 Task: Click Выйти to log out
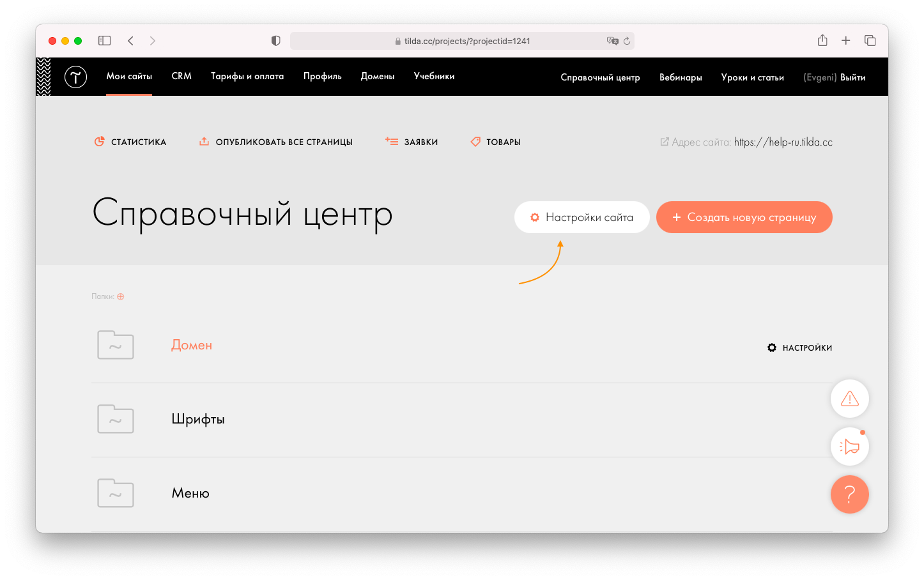pos(853,77)
